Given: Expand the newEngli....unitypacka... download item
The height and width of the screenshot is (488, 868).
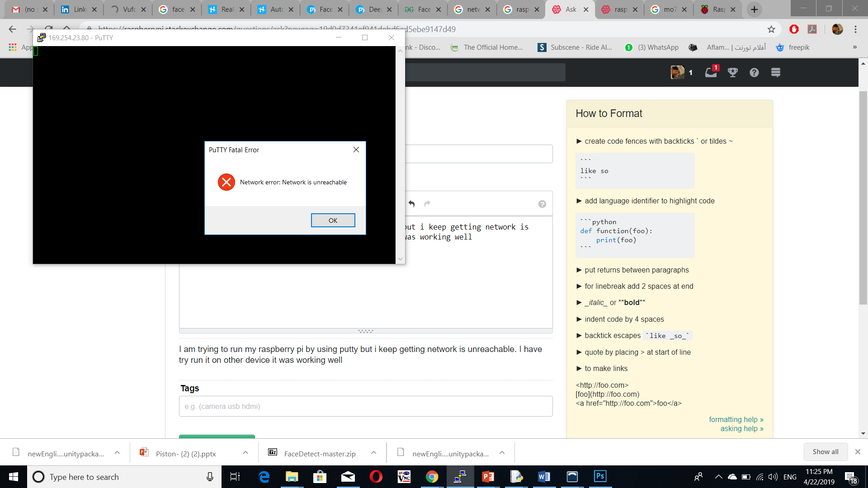Looking at the screenshot, I should click(x=118, y=454).
